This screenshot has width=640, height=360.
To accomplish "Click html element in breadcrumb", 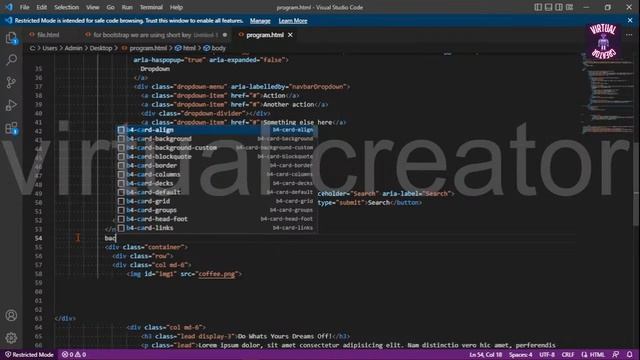I will point(189,48).
